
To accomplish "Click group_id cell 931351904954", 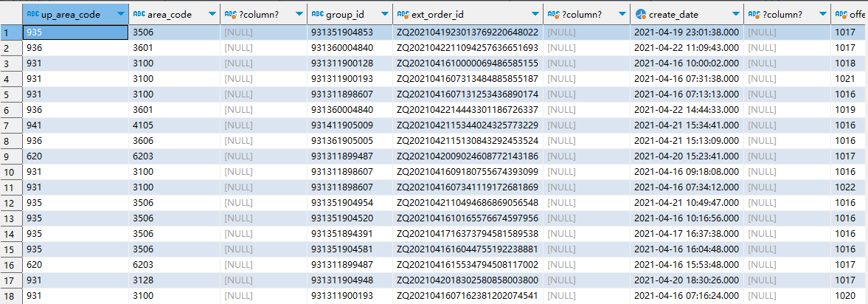I will click(x=350, y=203).
